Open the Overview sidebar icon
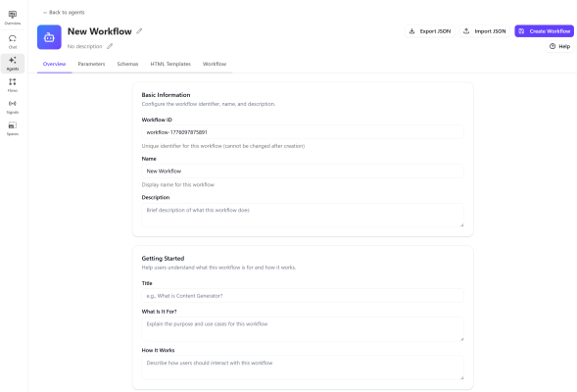 pyautogui.click(x=13, y=18)
